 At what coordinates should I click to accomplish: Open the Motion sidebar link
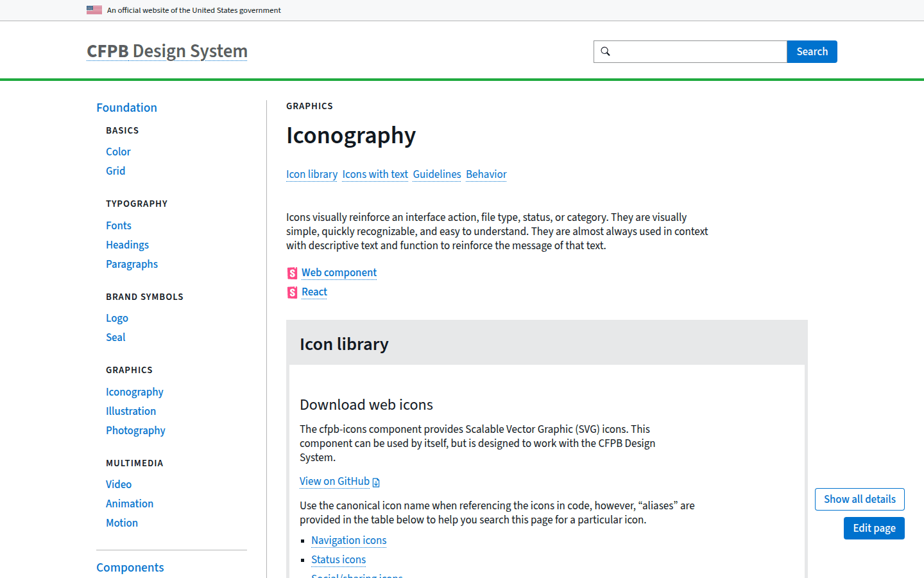[122, 523]
